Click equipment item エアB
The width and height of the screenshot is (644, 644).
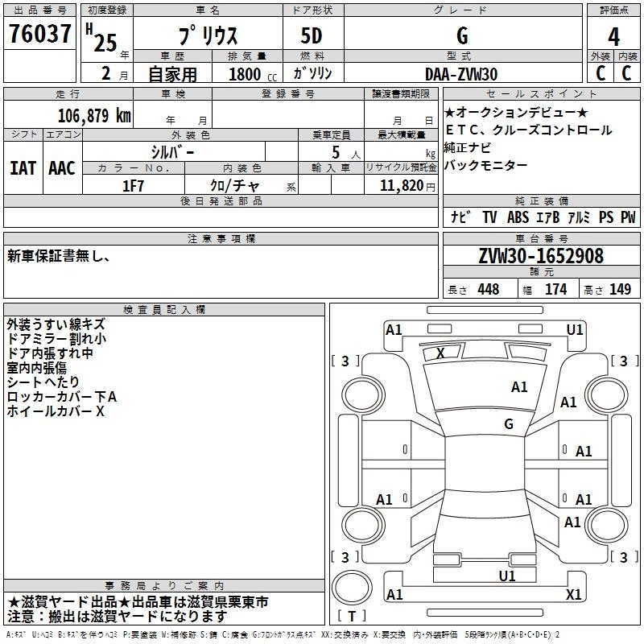pyautogui.click(x=548, y=217)
